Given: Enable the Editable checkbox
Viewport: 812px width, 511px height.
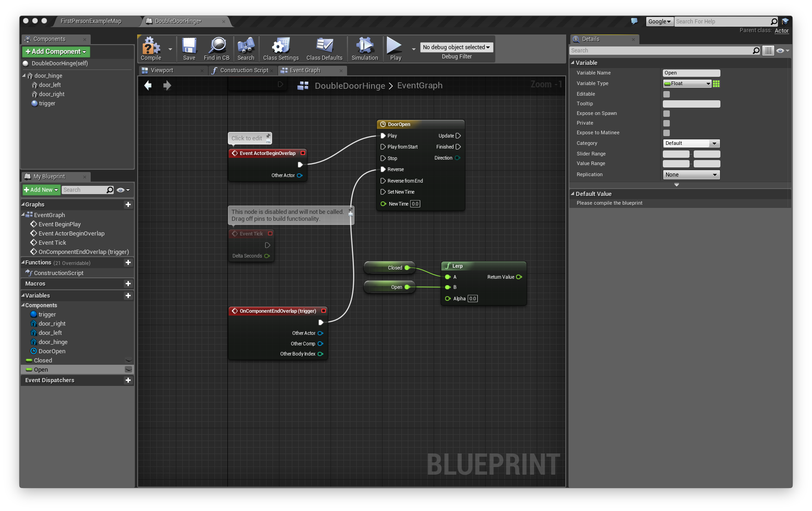Looking at the screenshot, I should (x=667, y=94).
